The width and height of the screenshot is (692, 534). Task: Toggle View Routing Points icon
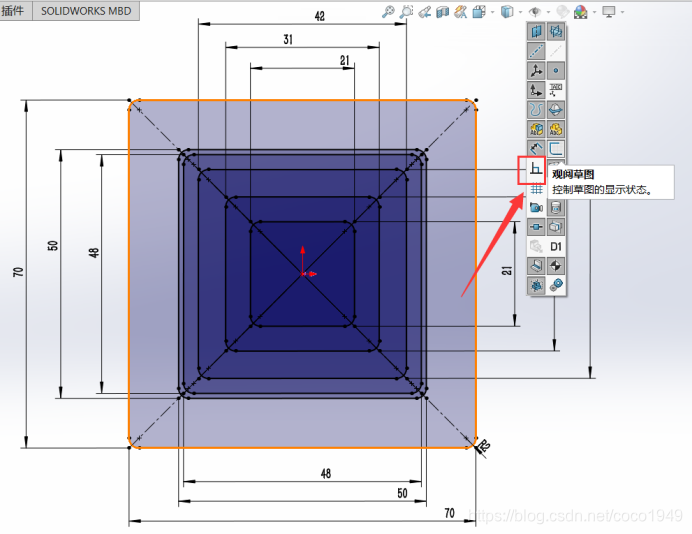556,90
